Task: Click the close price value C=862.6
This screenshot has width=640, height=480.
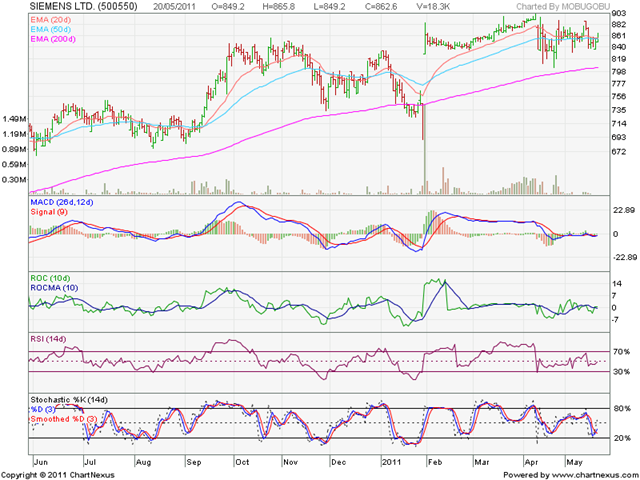Action: [x=381, y=7]
